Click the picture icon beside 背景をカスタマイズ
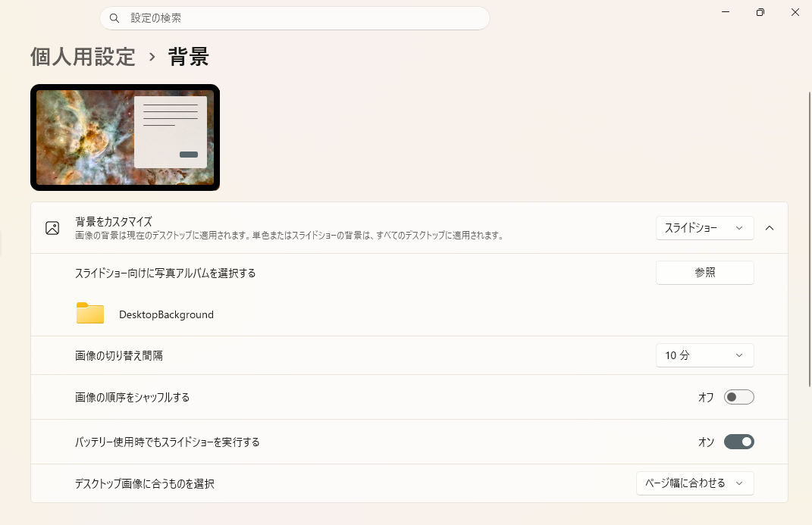 (x=52, y=228)
